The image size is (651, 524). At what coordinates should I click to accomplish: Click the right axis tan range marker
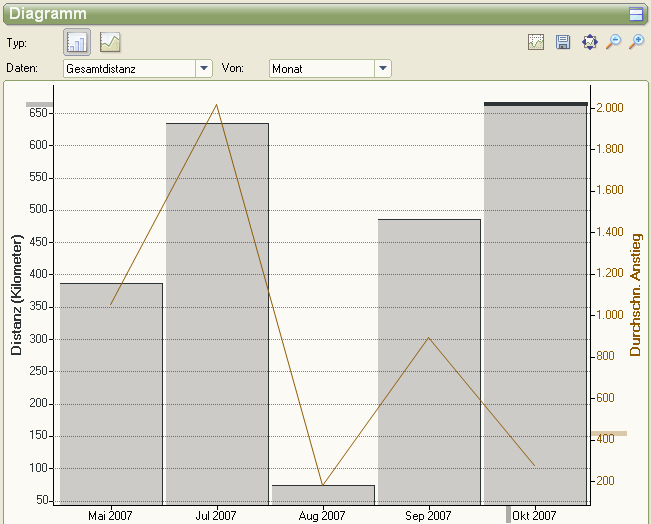point(608,433)
